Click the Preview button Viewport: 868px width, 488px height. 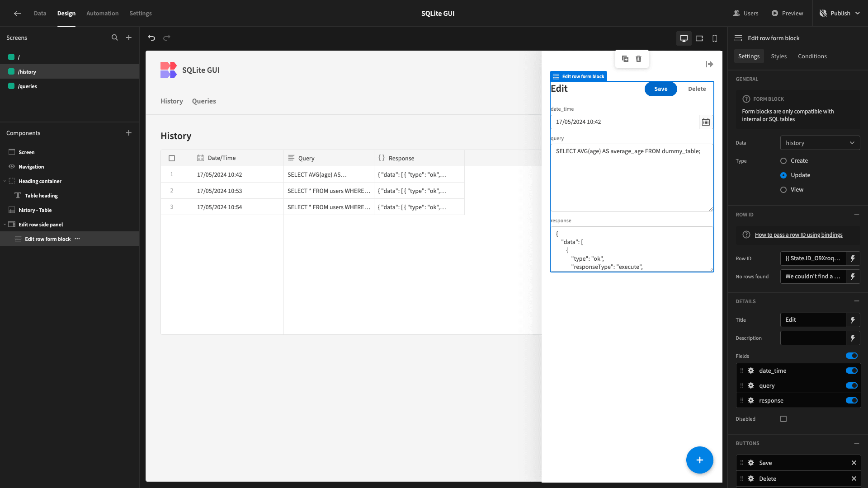point(788,14)
